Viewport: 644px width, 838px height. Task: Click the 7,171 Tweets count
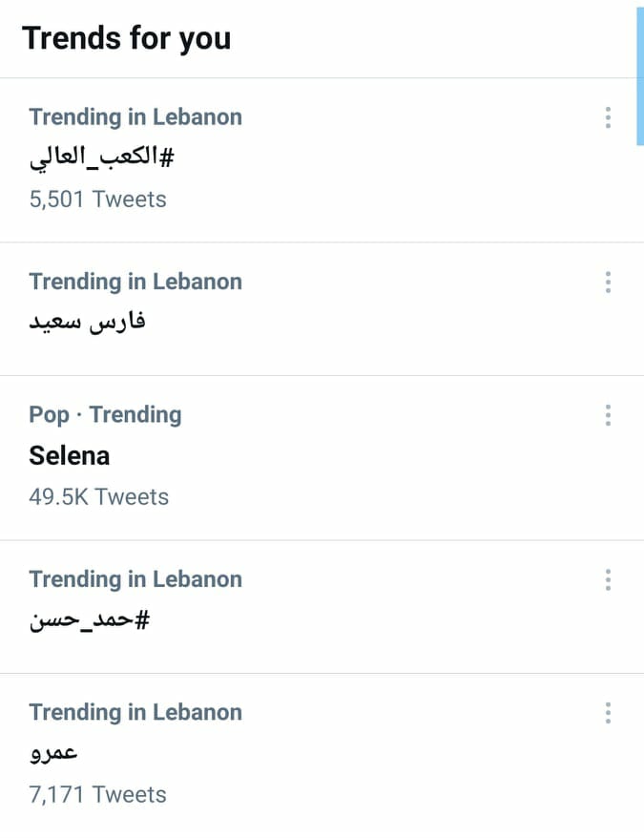[x=98, y=795]
